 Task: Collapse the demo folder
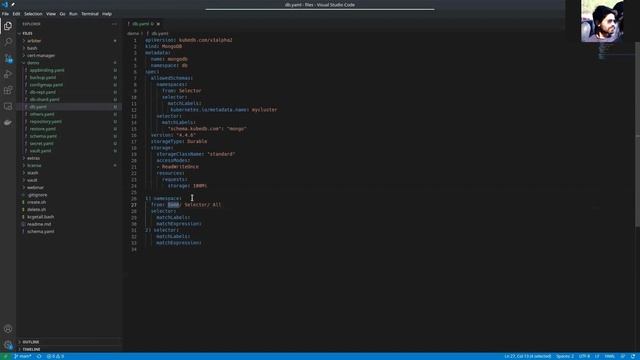[x=33, y=63]
